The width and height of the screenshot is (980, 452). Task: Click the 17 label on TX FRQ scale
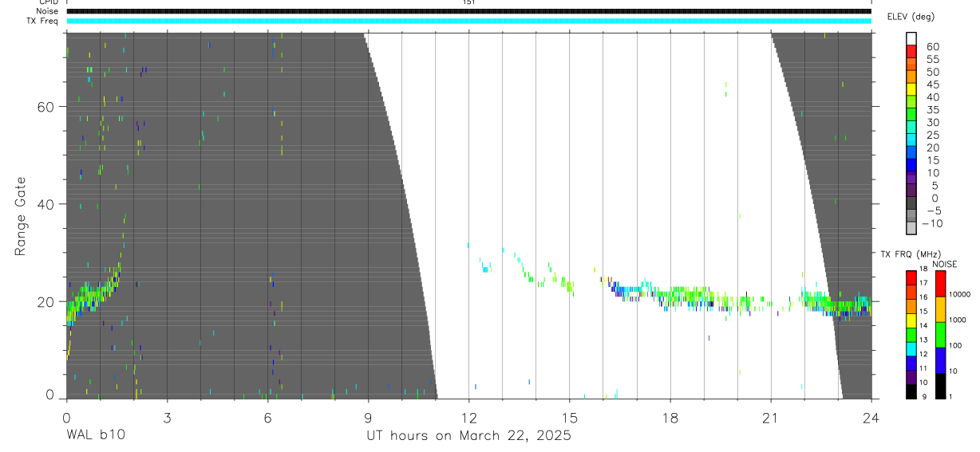tap(923, 283)
